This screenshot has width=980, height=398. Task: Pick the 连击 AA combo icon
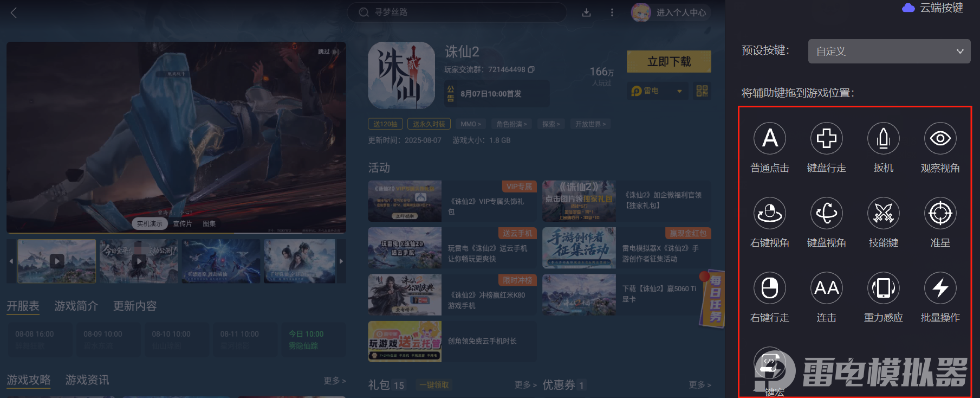827,288
